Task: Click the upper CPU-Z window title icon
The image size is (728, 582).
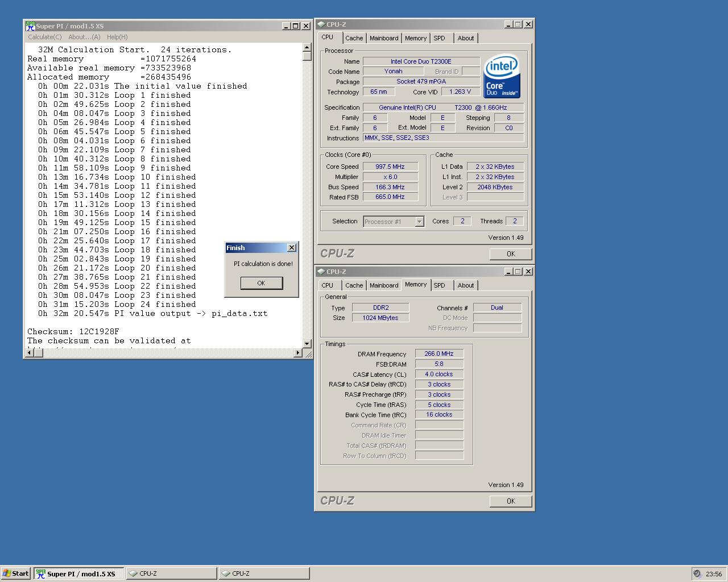Action: pos(321,24)
